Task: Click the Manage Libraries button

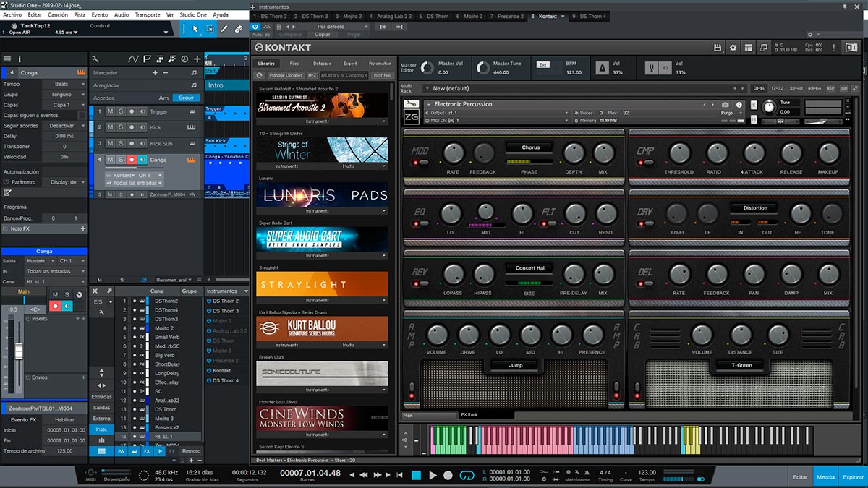Action: point(286,75)
